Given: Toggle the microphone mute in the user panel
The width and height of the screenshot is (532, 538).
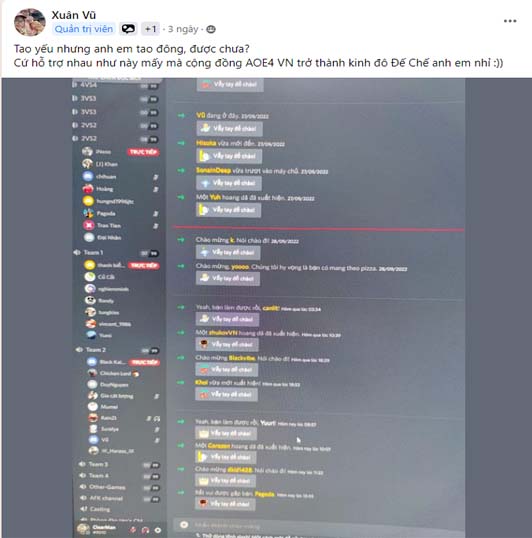Looking at the screenshot, I should 133,530.
